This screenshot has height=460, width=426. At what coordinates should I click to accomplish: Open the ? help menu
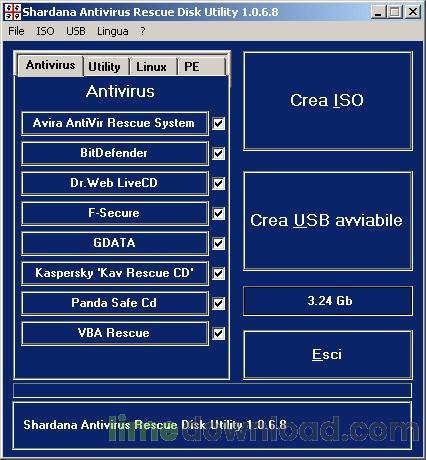click(143, 31)
